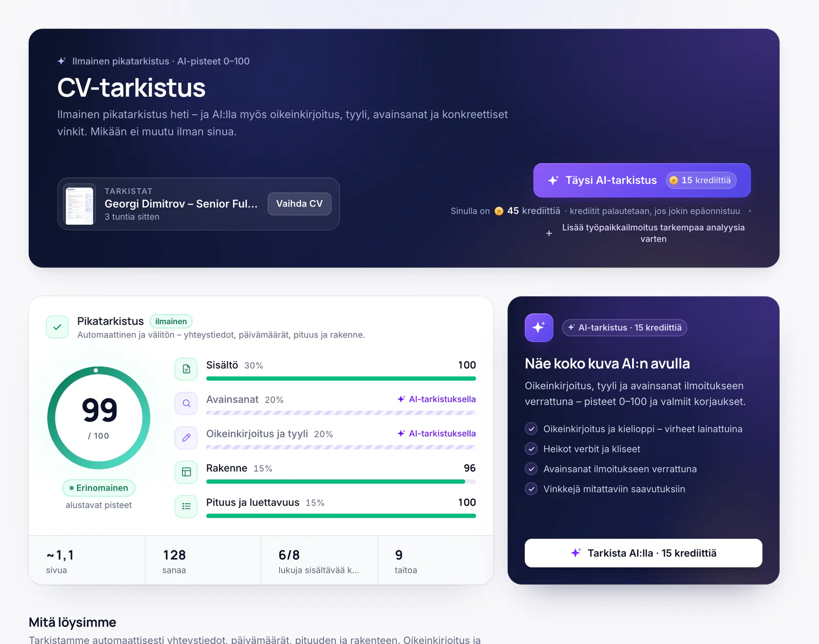Click the Pituus ja luettavuus list icon
Screen dimensions: 819x644
pyautogui.click(x=186, y=506)
